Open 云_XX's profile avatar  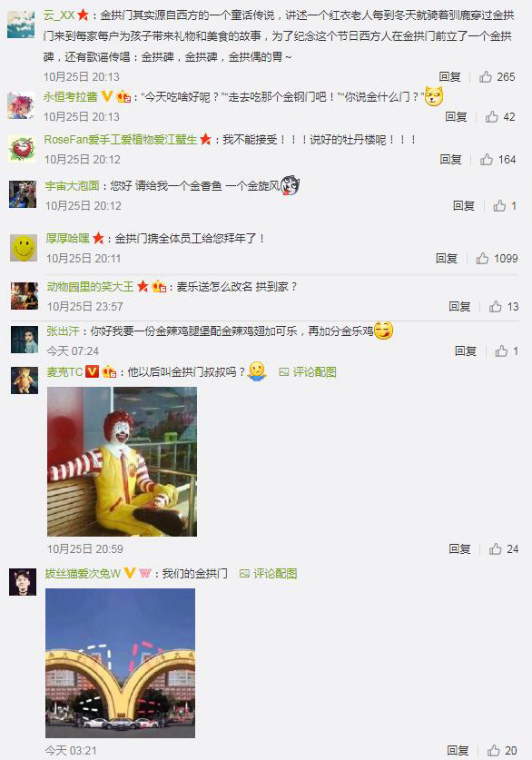point(21,25)
